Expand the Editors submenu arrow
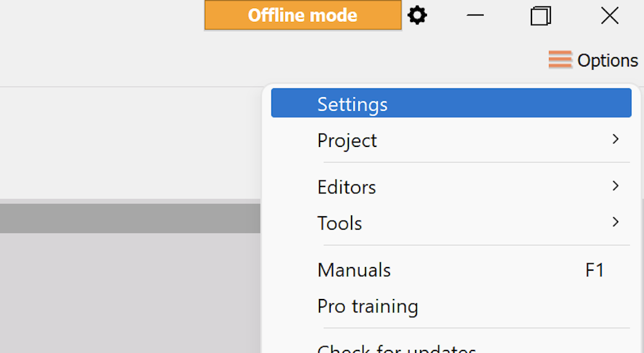This screenshot has width=644, height=353. coord(615,186)
